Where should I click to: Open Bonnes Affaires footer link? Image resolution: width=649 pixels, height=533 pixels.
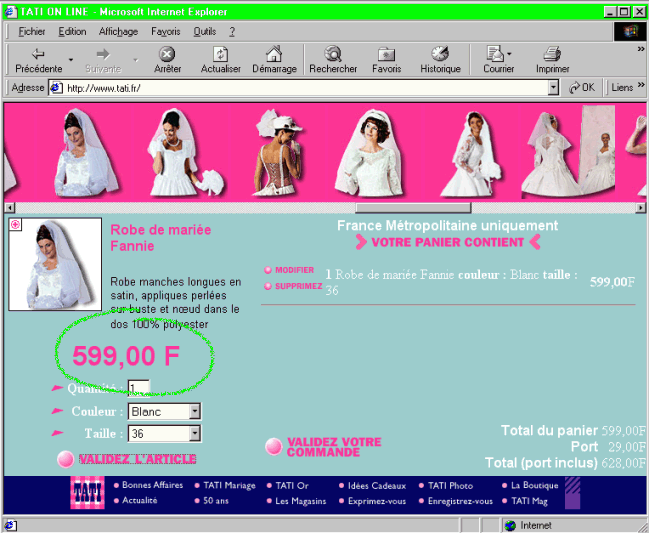coord(152,485)
